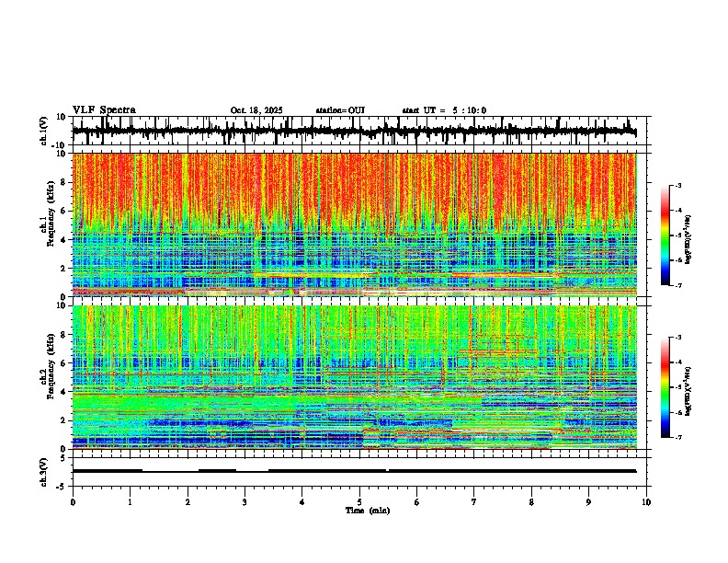Click the ch.1 color scale log(PSD) unit label
Viewport: 728px width, 563px height.
tap(688, 240)
